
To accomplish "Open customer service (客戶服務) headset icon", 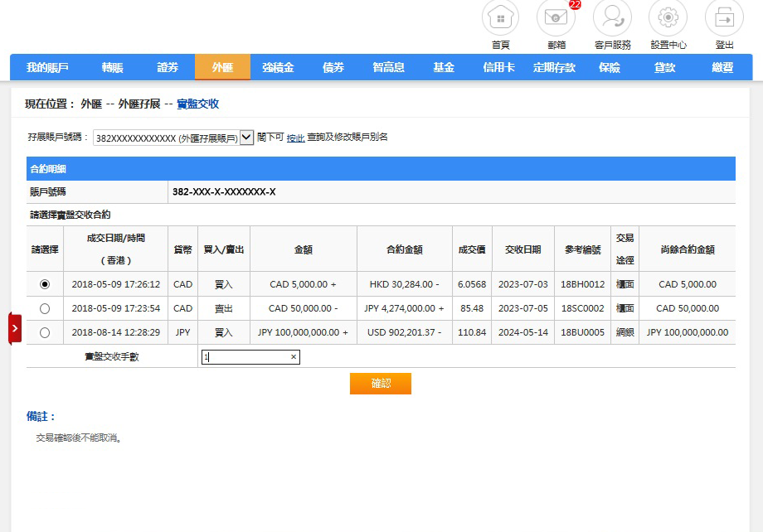I will [x=612, y=17].
